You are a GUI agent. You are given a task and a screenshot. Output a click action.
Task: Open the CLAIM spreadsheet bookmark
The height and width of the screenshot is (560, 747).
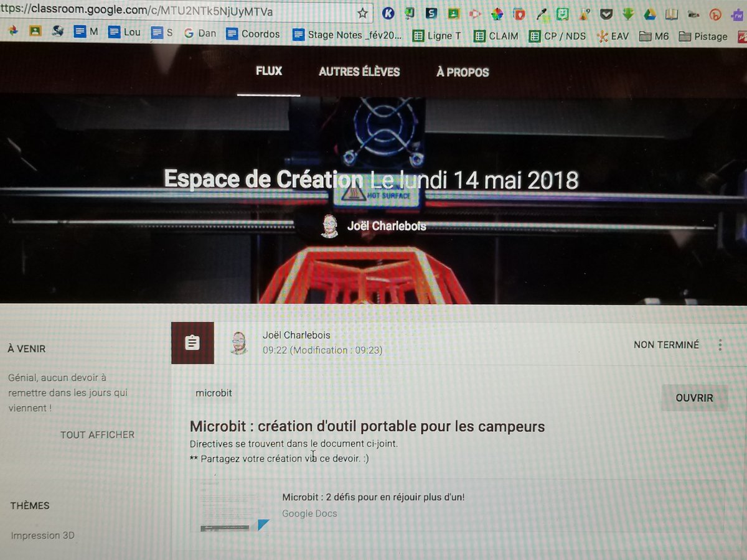point(496,36)
